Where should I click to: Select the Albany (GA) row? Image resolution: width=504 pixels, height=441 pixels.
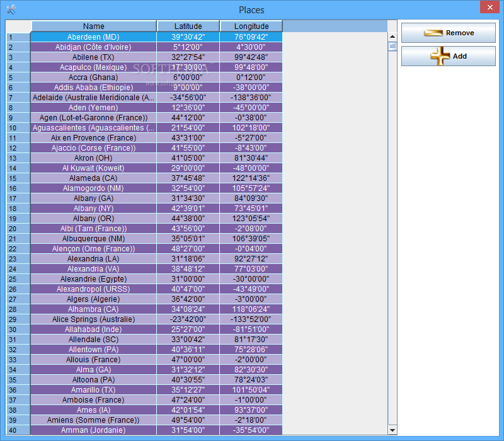93,198
